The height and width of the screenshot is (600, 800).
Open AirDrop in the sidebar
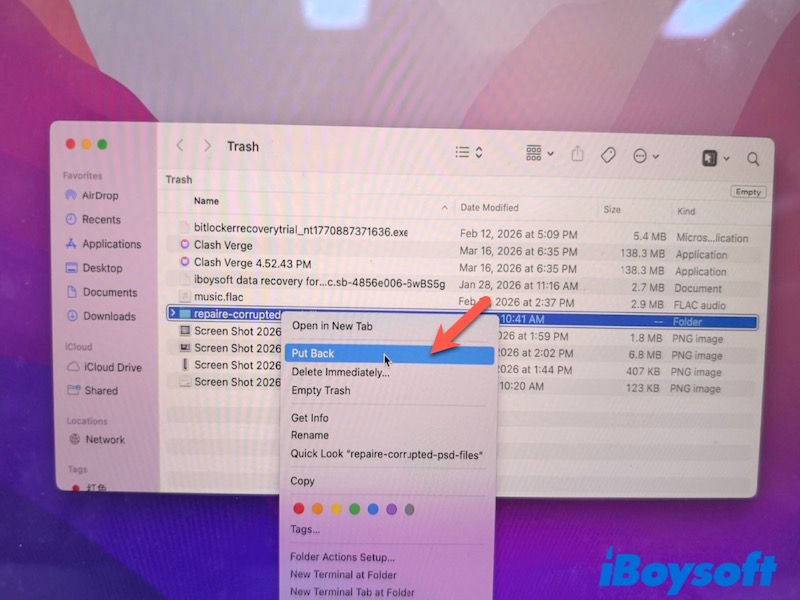(x=101, y=195)
